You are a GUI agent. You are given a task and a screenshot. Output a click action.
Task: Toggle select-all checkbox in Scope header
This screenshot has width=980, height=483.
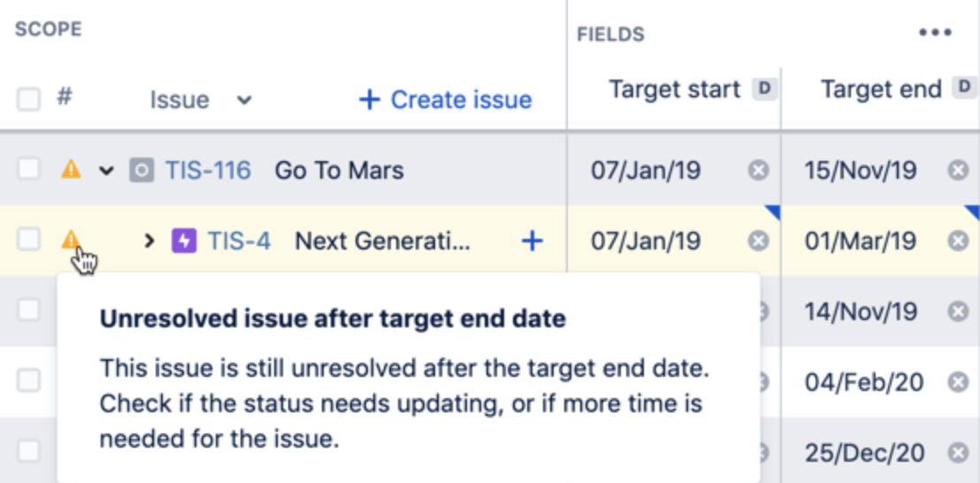click(29, 99)
